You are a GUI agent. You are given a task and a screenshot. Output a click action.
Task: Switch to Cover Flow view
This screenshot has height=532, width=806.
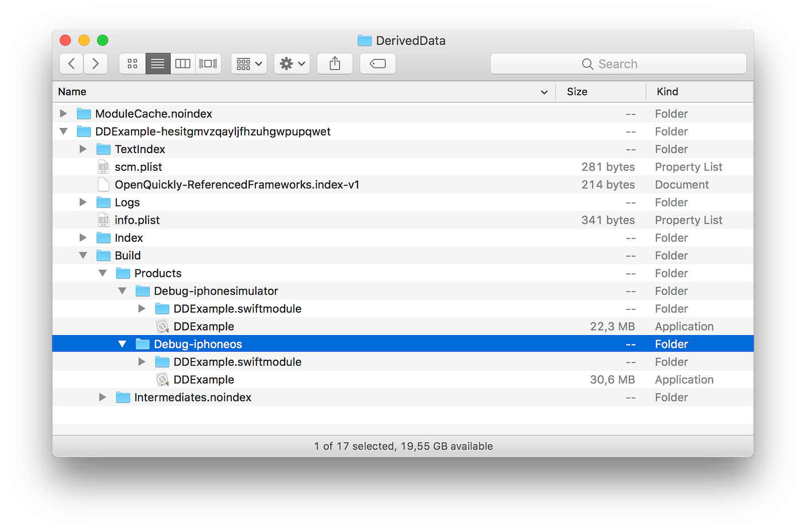[x=208, y=63]
